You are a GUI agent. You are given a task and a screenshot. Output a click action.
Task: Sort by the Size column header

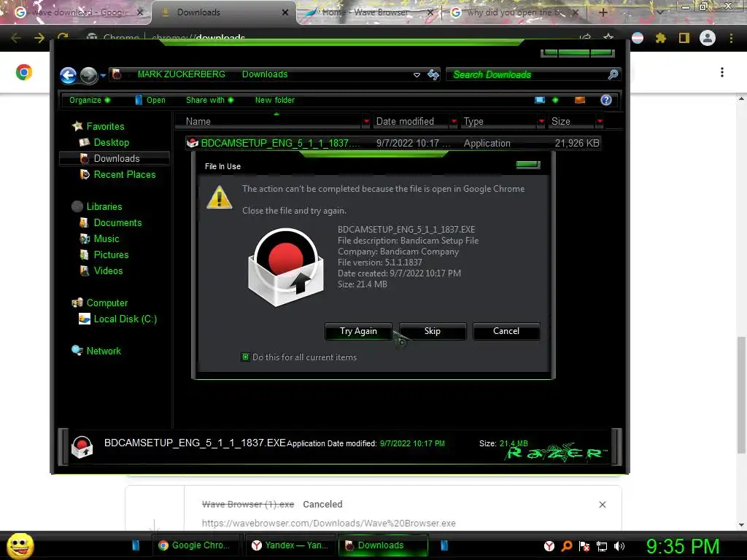coord(572,122)
